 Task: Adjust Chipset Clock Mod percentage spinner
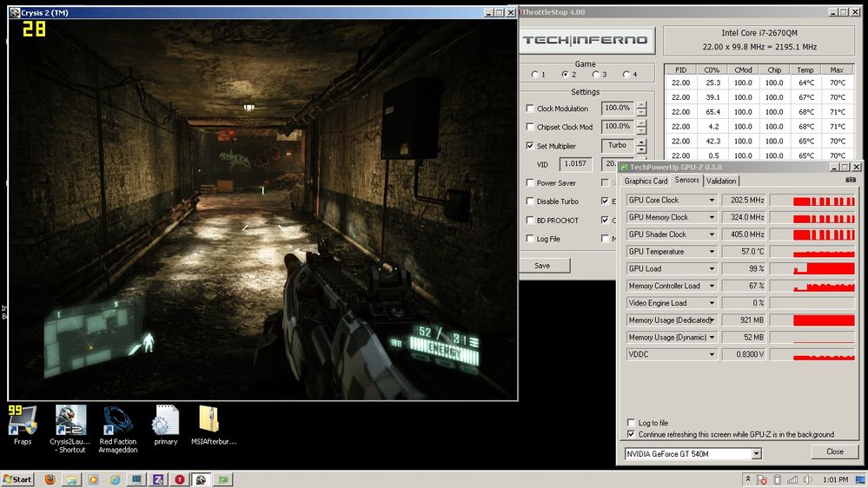[641, 128]
